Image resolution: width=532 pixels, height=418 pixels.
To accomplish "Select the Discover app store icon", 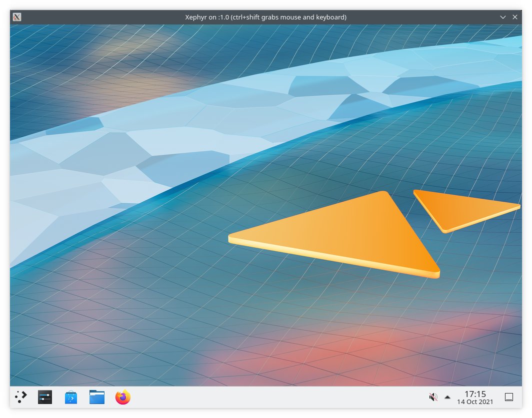I will [x=70, y=396].
